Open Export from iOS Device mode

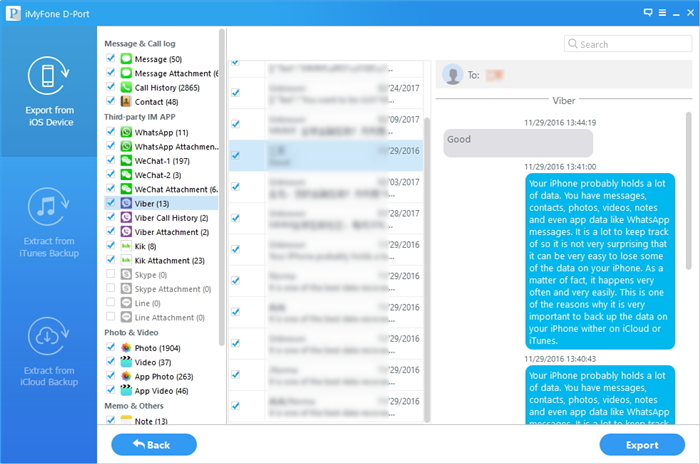pyautogui.click(x=49, y=92)
